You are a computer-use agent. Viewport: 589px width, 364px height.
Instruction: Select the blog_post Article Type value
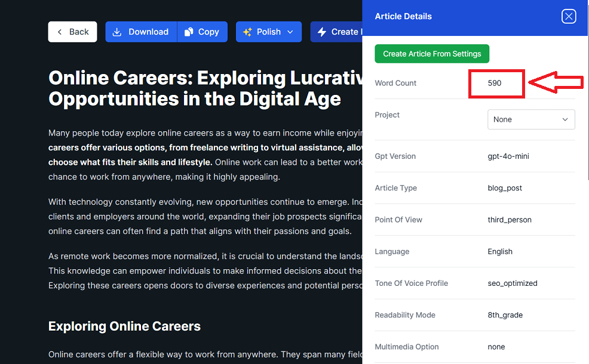pos(505,188)
